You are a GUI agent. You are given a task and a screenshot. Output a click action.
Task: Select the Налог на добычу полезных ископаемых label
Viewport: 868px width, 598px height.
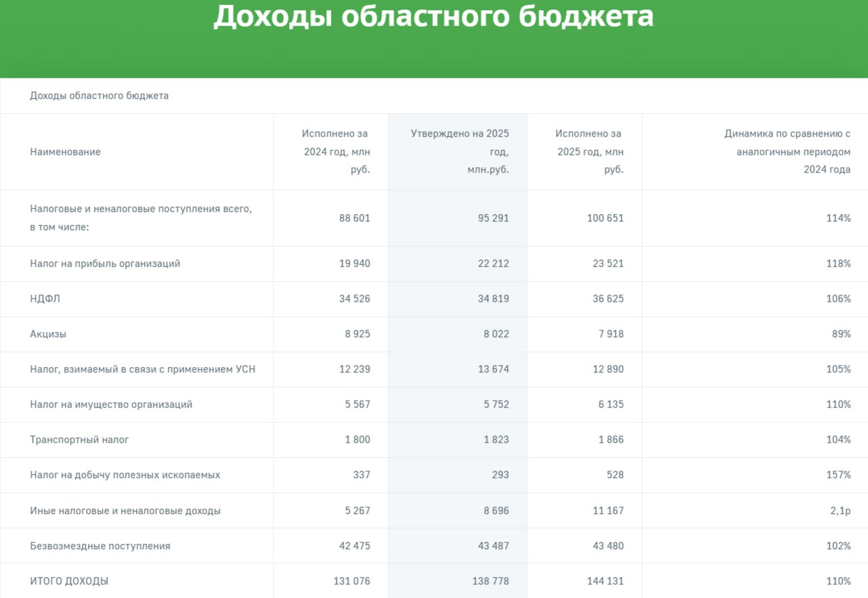point(125,475)
